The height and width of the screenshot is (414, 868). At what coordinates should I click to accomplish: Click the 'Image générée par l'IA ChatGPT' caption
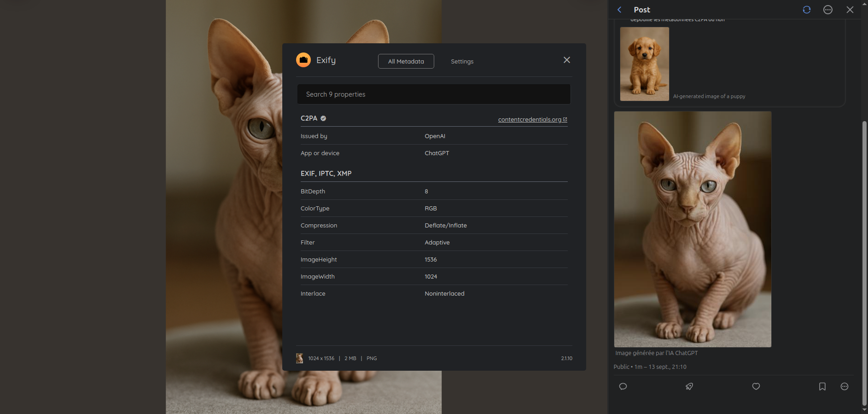point(657,353)
